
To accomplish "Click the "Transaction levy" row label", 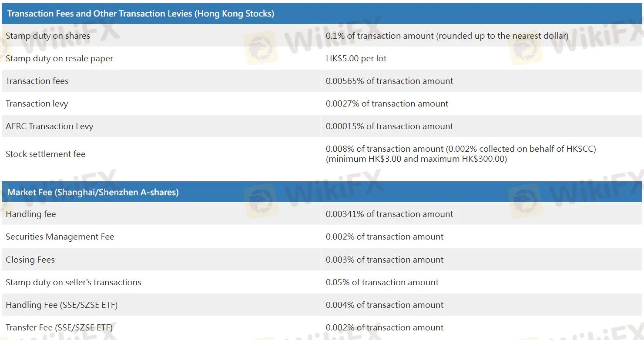I will click(x=37, y=103).
